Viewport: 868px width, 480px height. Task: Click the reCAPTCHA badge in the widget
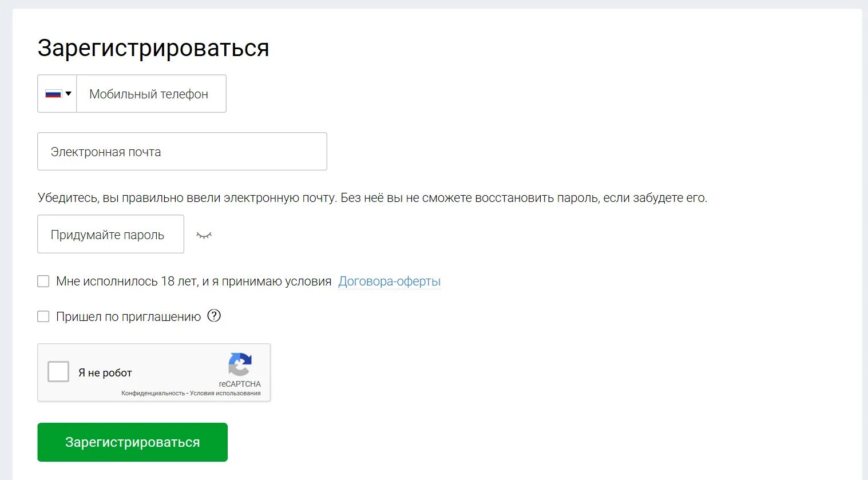[x=240, y=372]
